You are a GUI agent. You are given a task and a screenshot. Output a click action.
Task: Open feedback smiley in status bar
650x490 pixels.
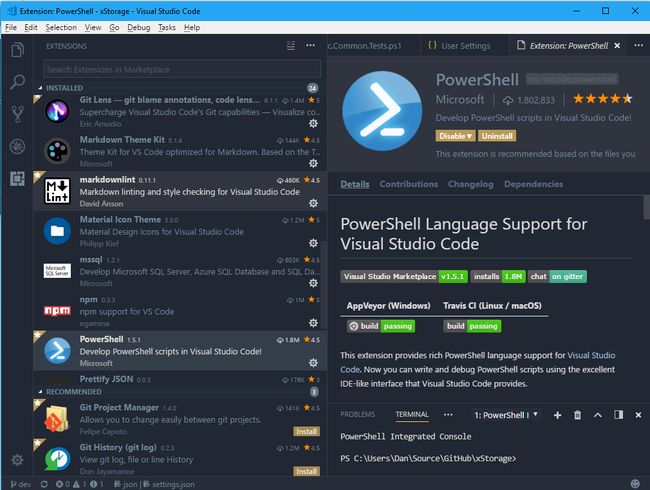point(635,484)
